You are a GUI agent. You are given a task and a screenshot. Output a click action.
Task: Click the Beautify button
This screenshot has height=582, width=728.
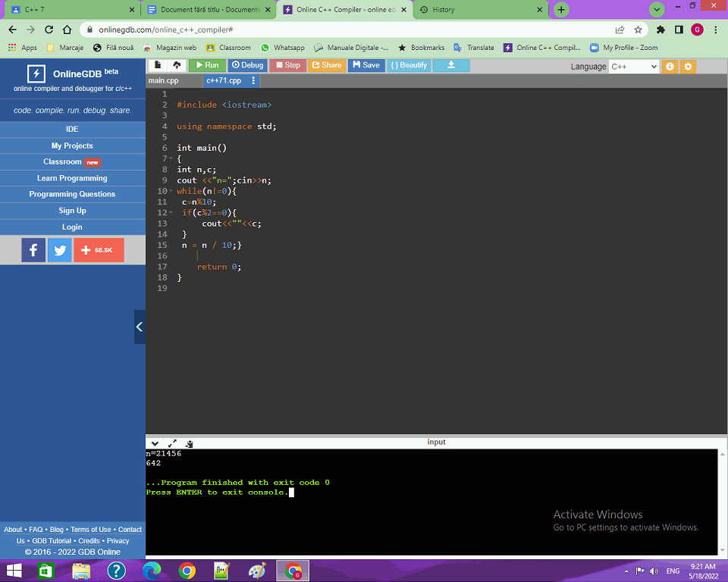click(409, 65)
